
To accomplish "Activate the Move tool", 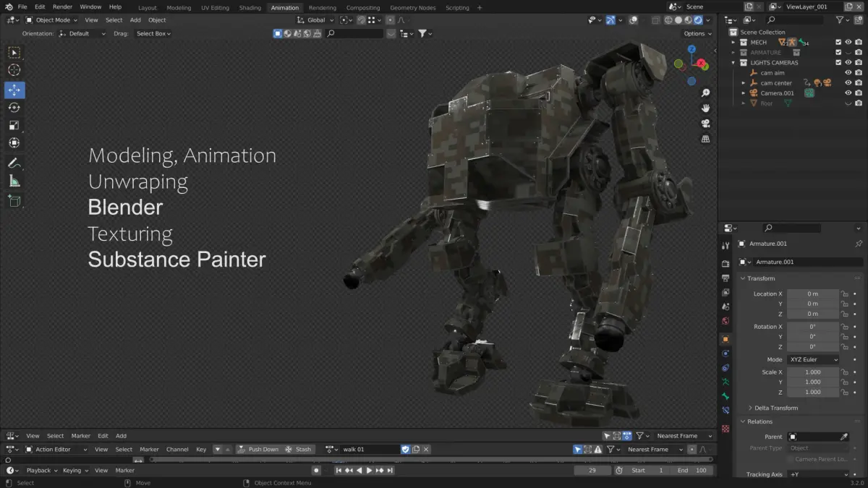I will pos(14,90).
